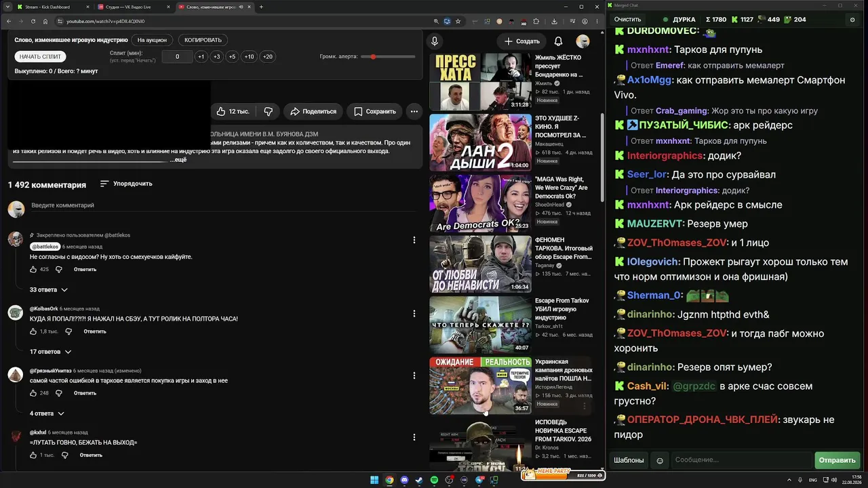
Task: Select the Слово, изменившее игровую YouTube tab
Action: [x=214, y=7]
